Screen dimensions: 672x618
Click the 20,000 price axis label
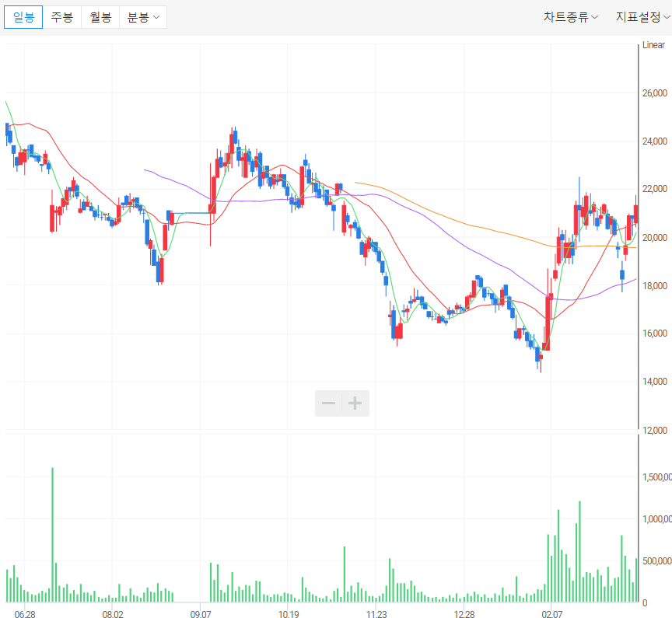click(x=654, y=238)
